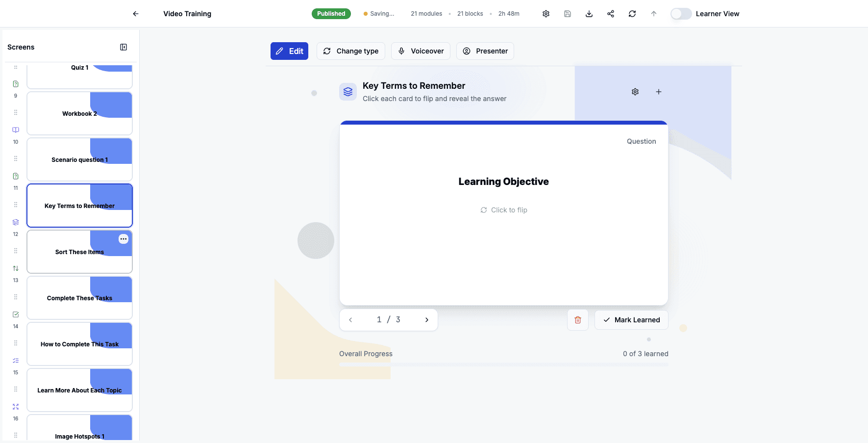The height and width of the screenshot is (443, 868).
Task: Click the checkbox icon for screen 14
Action: click(16, 314)
